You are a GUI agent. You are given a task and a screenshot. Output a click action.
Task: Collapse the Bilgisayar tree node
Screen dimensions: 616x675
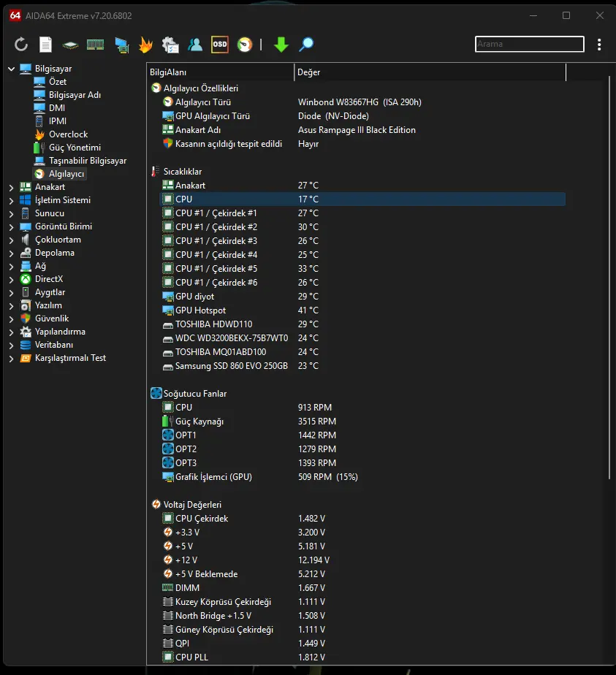click(x=11, y=69)
